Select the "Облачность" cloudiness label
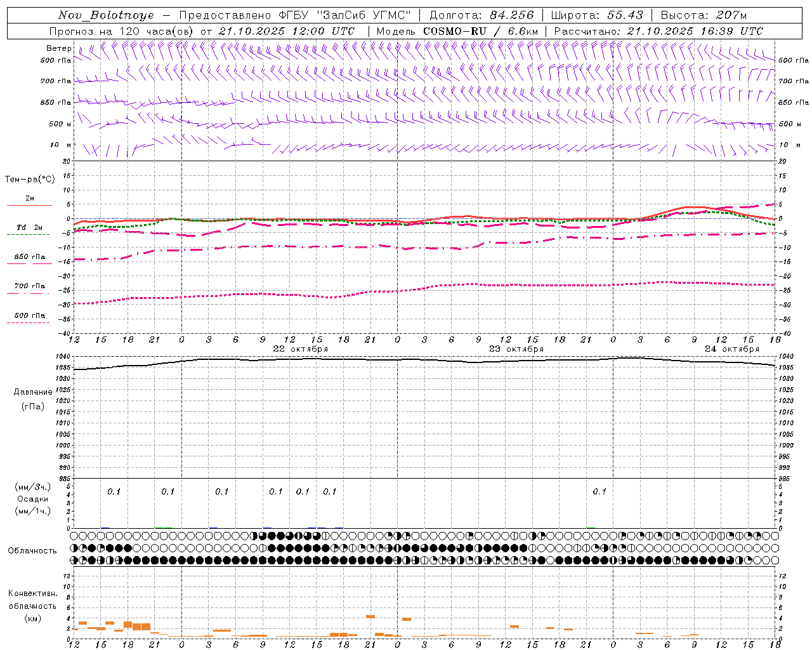 coord(32,551)
